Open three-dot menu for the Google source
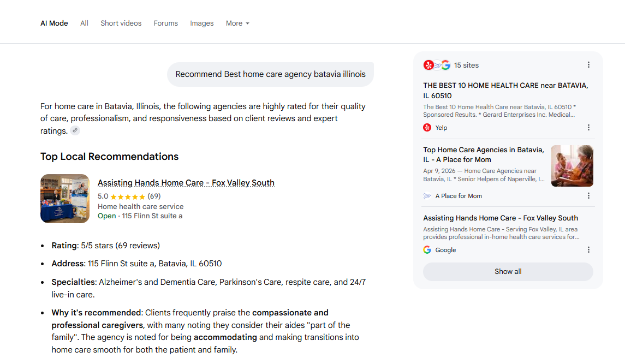This screenshot has width=625, height=364. (588, 250)
